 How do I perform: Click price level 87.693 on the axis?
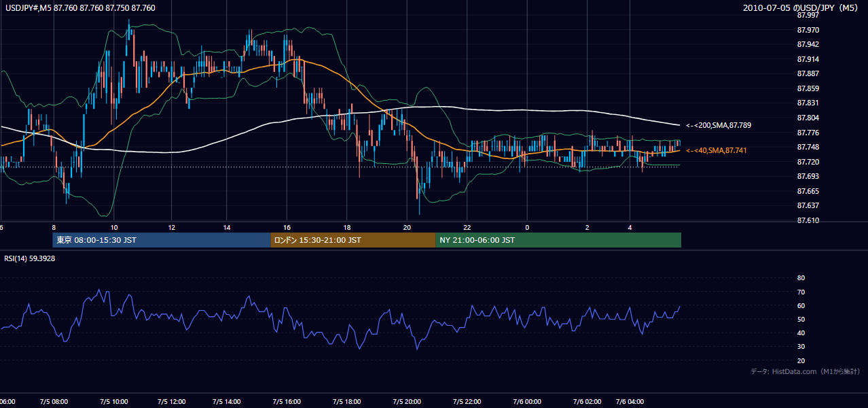click(807, 176)
